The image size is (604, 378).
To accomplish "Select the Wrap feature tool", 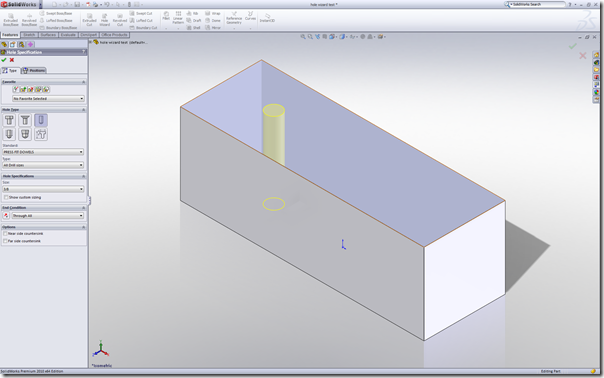I will point(213,13).
